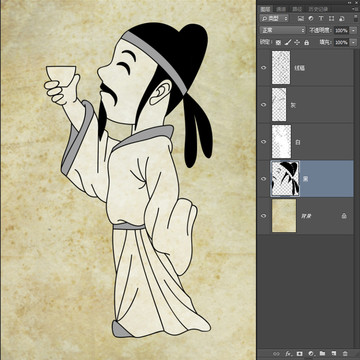Click the lock icon on 背景 layer
The width and height of the screenshot is (360, 360).
coord(344,216)
